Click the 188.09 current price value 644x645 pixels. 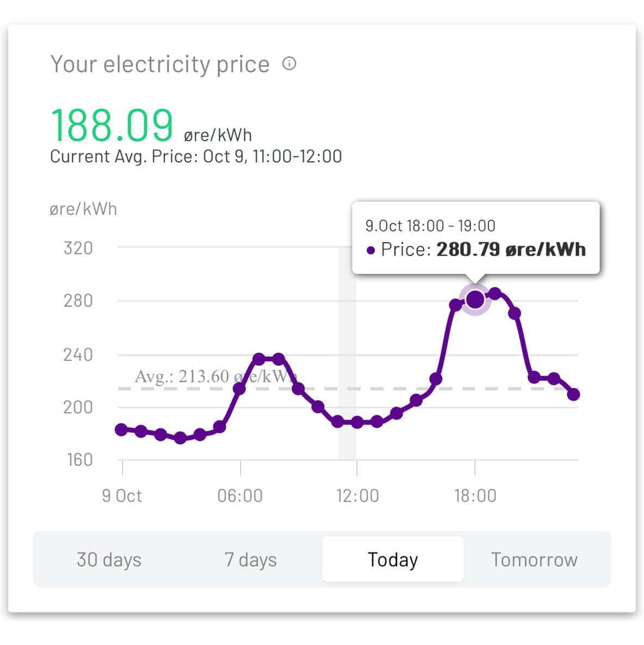pos(112,126)
